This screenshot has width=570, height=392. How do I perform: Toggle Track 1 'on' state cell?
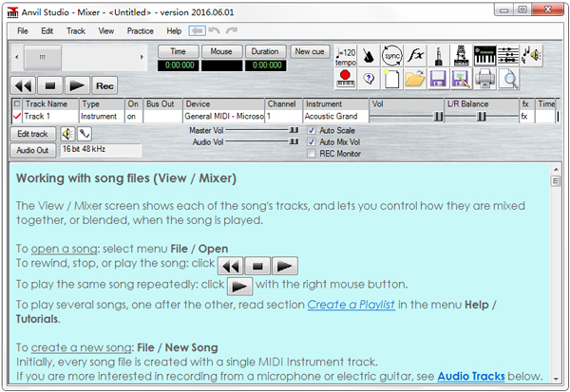coord(134,116)
